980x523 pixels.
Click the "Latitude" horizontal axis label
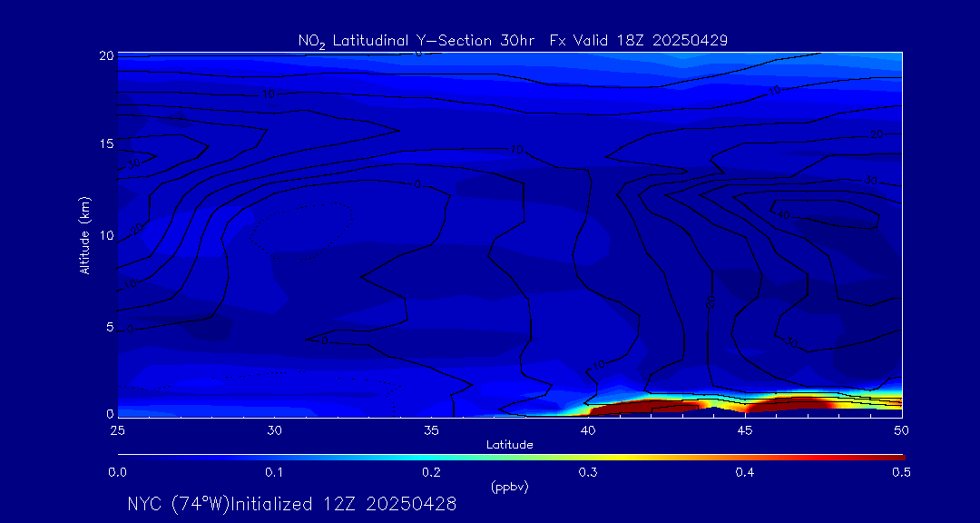(x=510, y=445)
